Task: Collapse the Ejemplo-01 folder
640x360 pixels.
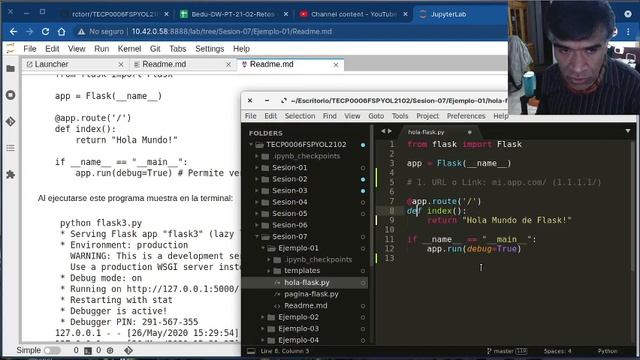Action: coord(263,248)
